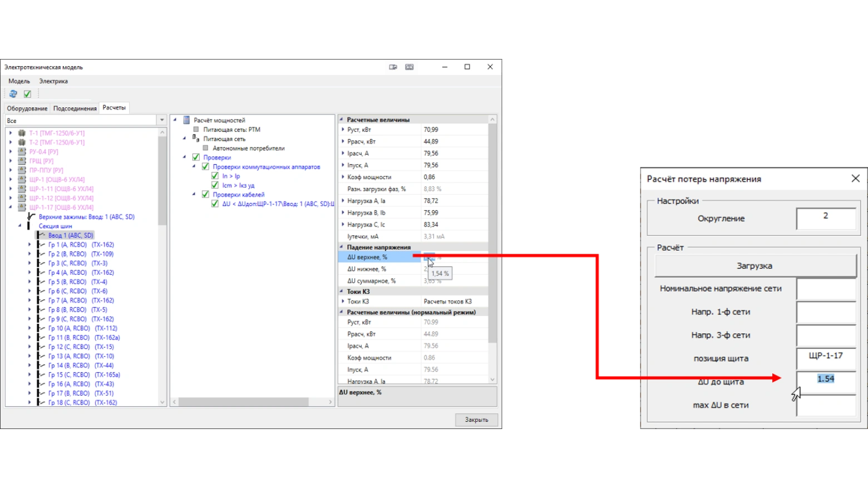
Task: Toggle the Автономные потребители checkbox
Action: coord(205,148)
